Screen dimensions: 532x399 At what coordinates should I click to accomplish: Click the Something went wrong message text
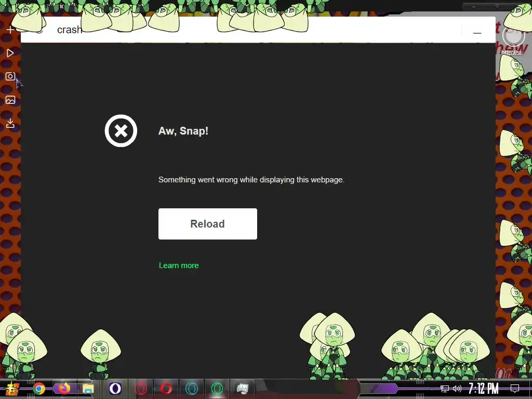tap(251, 180)
